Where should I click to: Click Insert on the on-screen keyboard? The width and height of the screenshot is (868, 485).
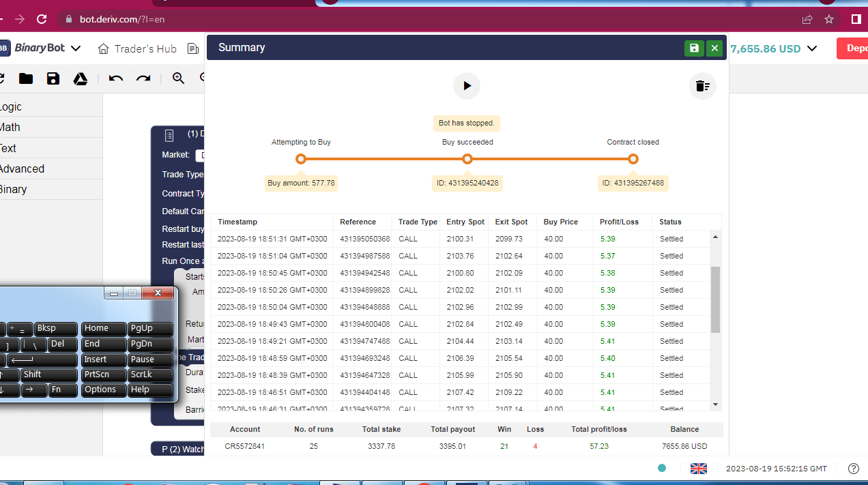click(x=104, y=360)
